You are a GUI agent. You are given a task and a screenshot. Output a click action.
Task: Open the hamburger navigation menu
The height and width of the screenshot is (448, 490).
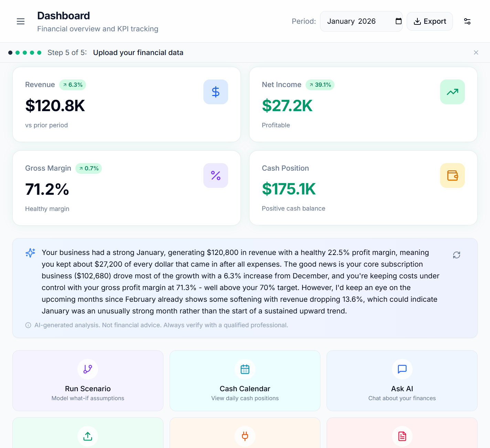(x=21, y=21)
